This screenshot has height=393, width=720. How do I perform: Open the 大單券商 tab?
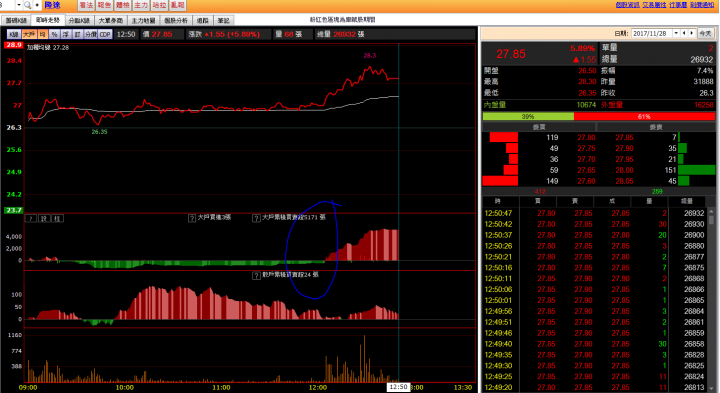pos(111,20)
